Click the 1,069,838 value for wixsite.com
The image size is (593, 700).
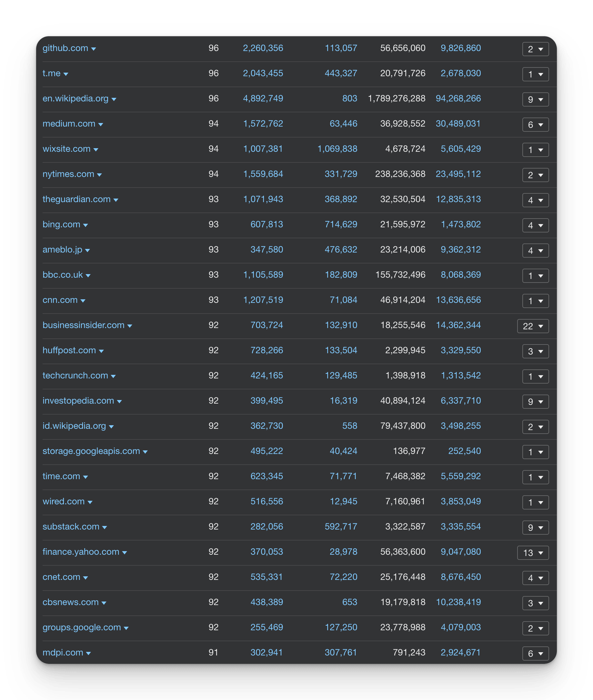coord(337,149)
